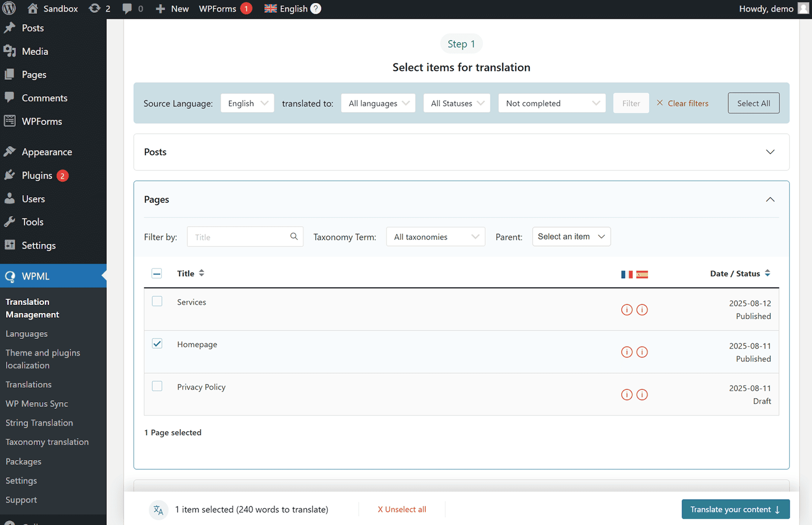Expand the Posts section
Image resolution: width=812 pixels, height=525 pixels.
pyautogui.click(x=770, y=152)
